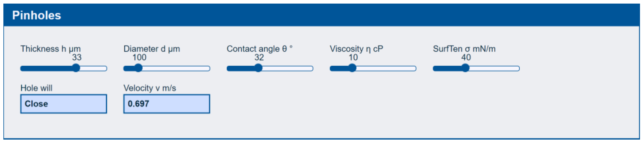Click the Diameter d slider handle

point(138,68)
